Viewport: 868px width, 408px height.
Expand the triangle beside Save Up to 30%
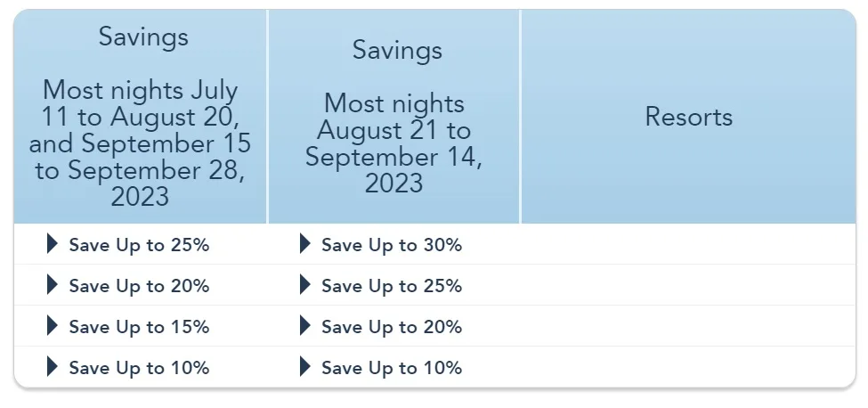coord(305,243)
